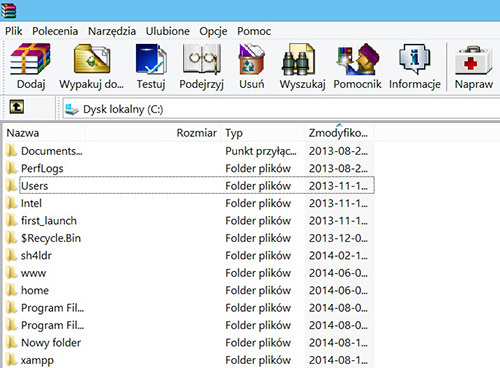The height and width of the screenshot is (368, 500).
Task: Click folder icon next to sh4ldr
Action: point(11,255)
